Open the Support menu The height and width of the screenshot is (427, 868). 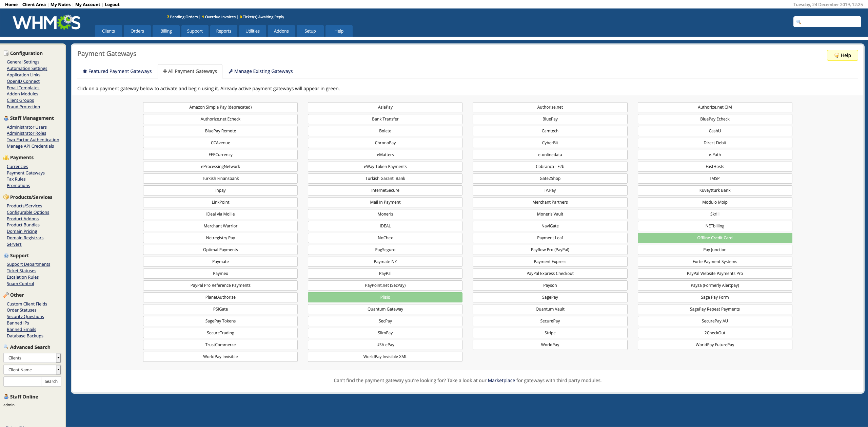[x=195, y=31]
